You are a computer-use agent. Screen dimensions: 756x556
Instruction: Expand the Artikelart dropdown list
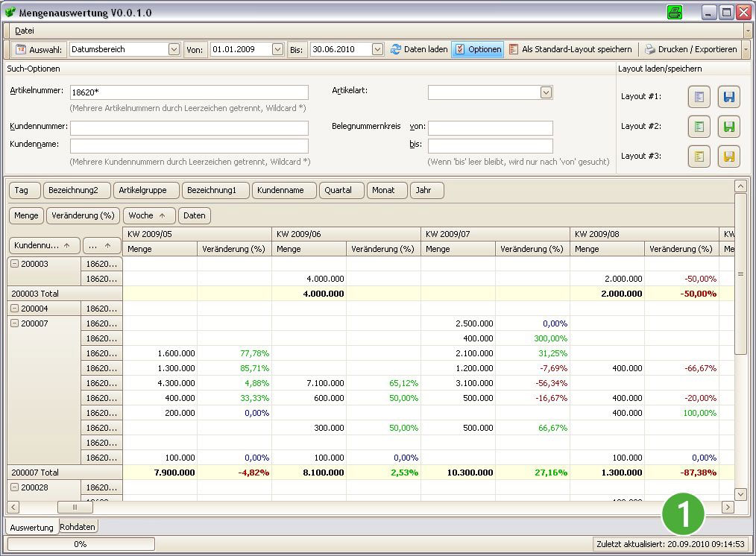click(546, 92)
